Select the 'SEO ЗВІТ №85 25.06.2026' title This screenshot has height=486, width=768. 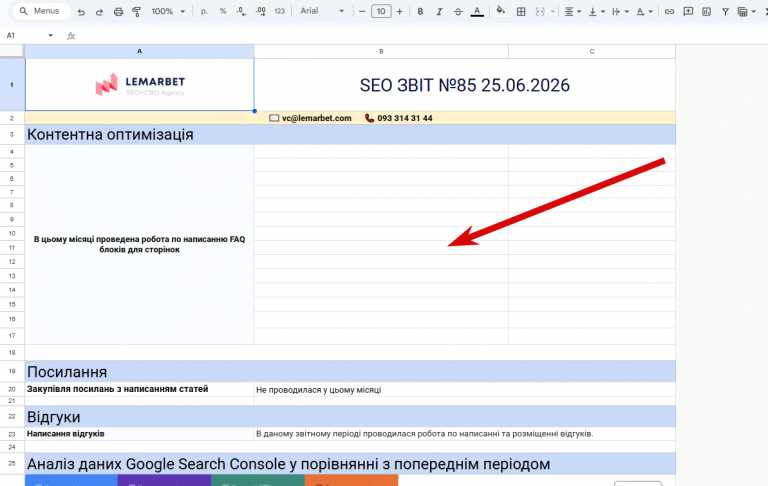pos(464,85)
